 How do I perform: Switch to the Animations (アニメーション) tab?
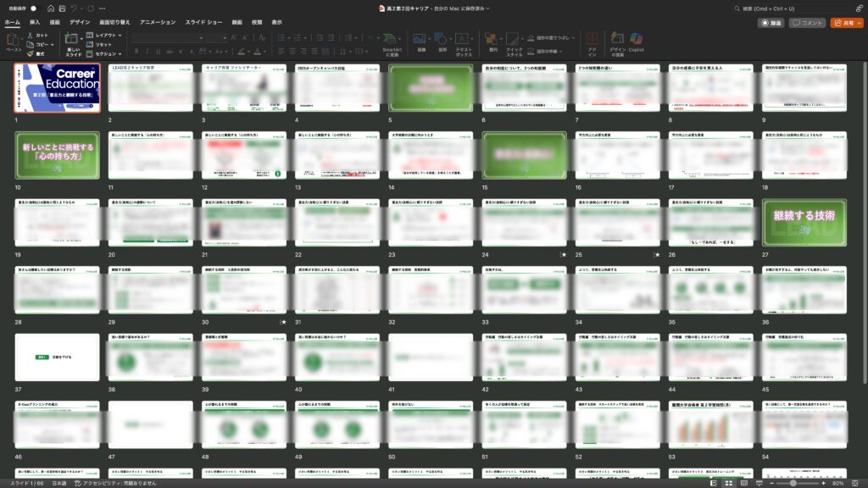(158, 22)
